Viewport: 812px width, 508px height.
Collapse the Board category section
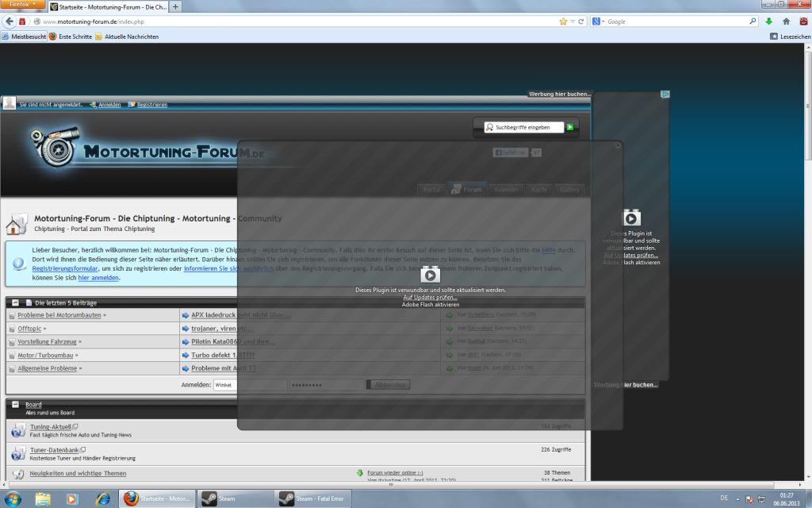(15, 404)
